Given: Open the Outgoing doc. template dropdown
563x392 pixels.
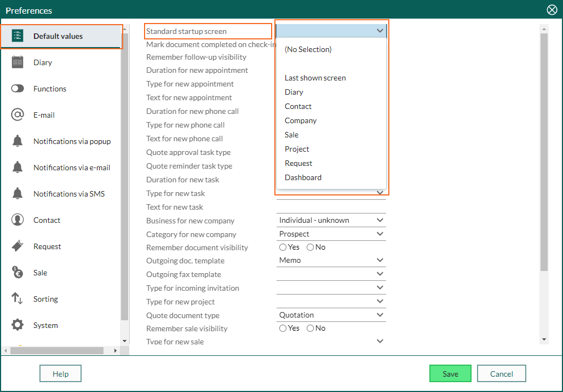Looking at the screenshot, I should click(331, 260).
